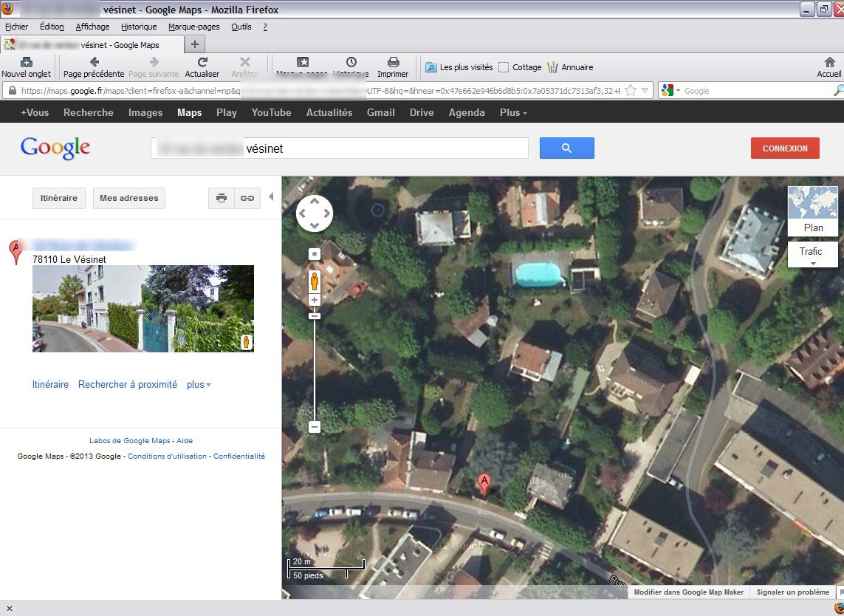The width and height of the screenshot is (844, 616).
Task: Pan the map up
Action: point(315,202)
